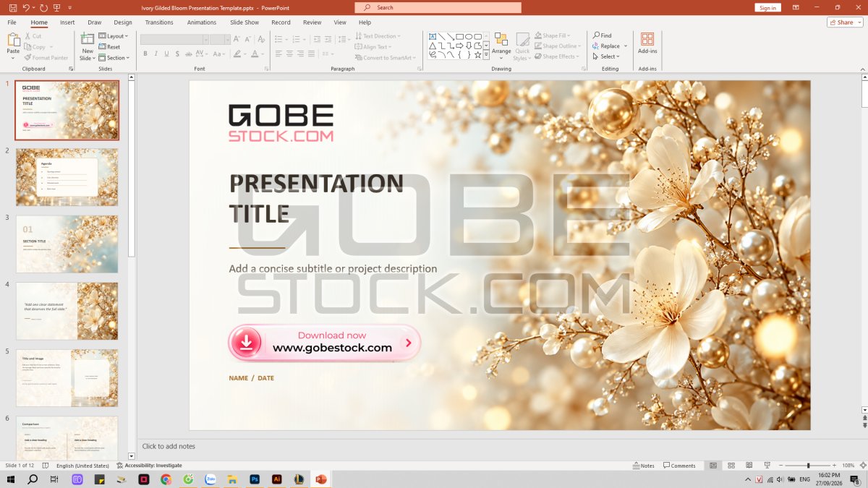Click the 'Add a concise subtitle or project description' text
Screen dimensions: 868x488
(333, 268)
